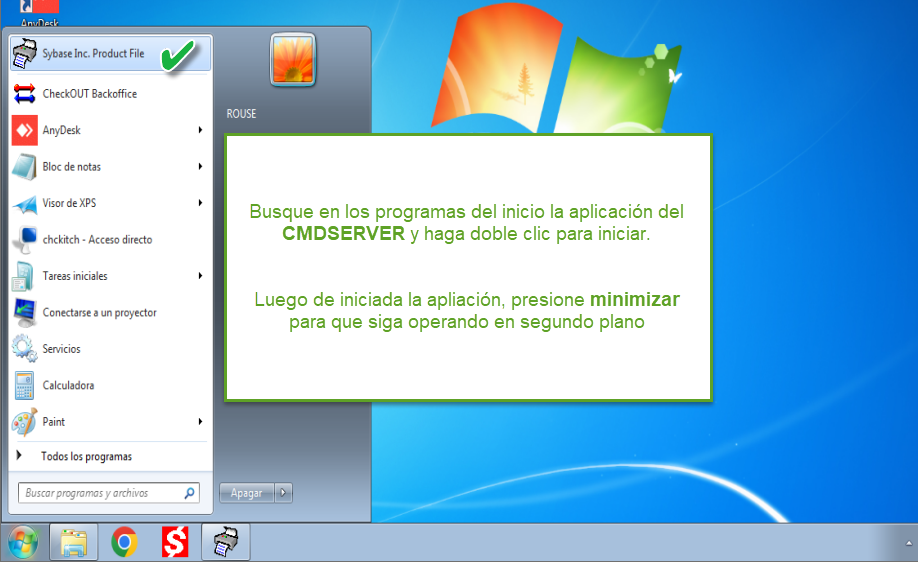Launch Google Chrome from the taskbar
918x562 pixels.
pyautogui.click(x=124, y=542)
